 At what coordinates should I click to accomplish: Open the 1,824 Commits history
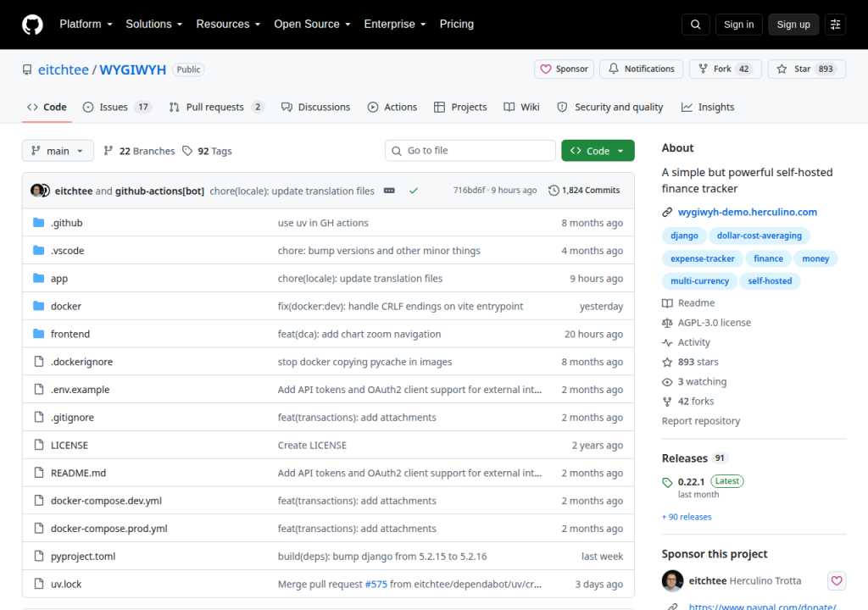tap(584, 191)
